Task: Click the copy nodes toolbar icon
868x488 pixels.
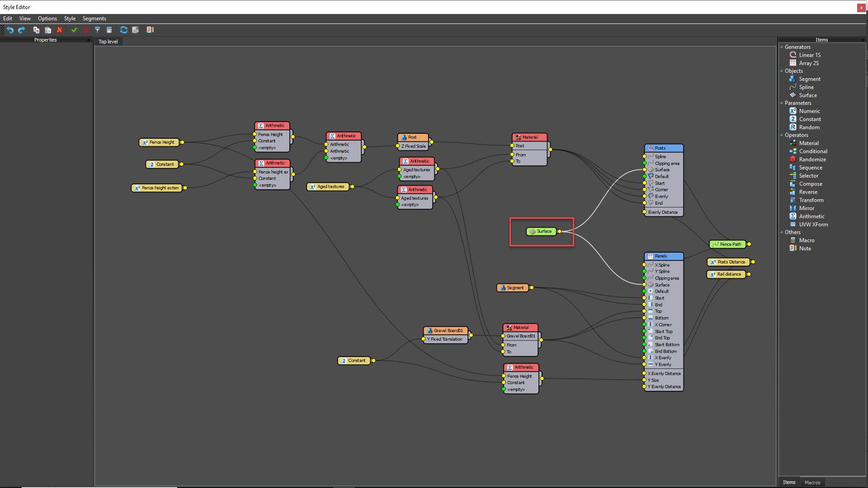Action: tap(36, 30)
